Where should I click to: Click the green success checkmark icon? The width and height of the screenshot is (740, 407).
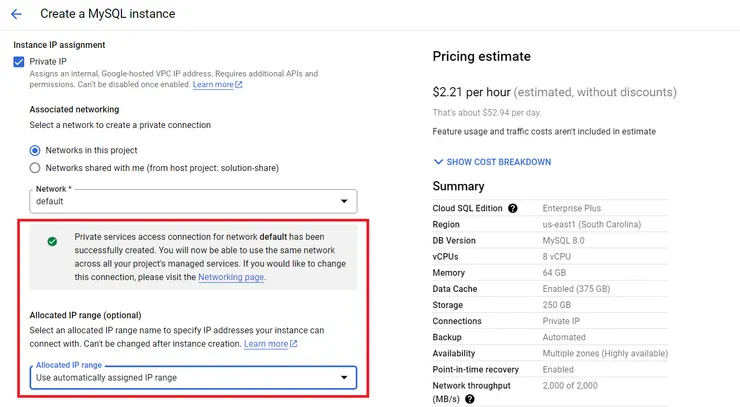(52, 241)
